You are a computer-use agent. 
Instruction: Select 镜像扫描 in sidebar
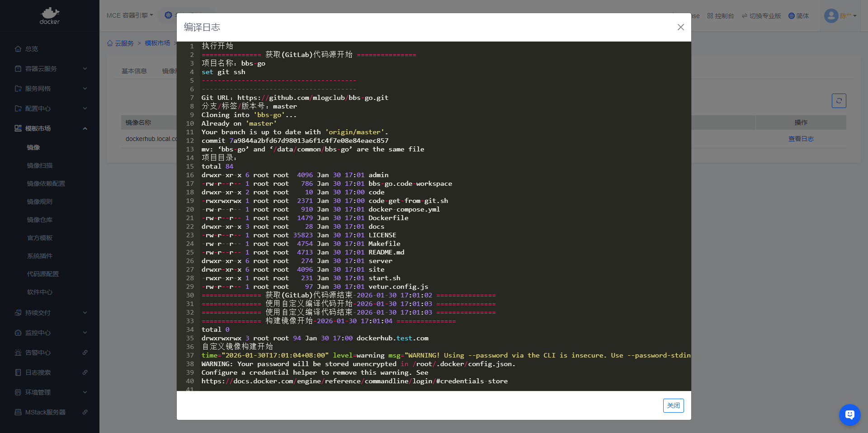[40, 165]
